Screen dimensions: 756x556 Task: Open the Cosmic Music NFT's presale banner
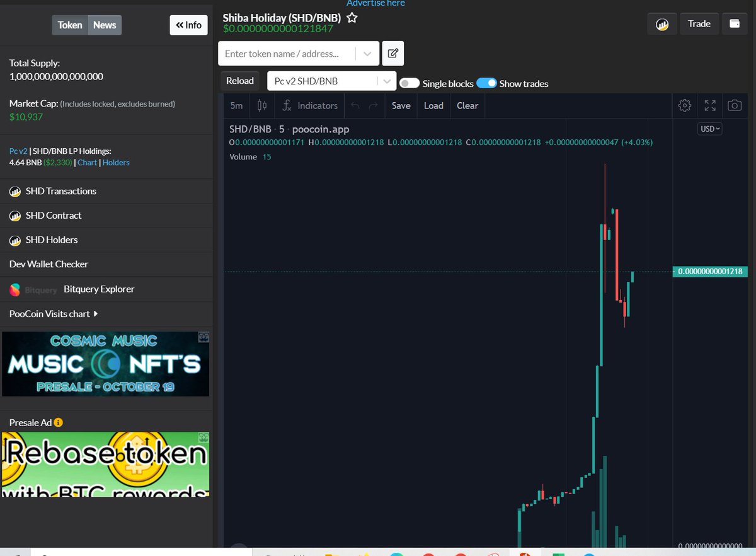[105, 364]
